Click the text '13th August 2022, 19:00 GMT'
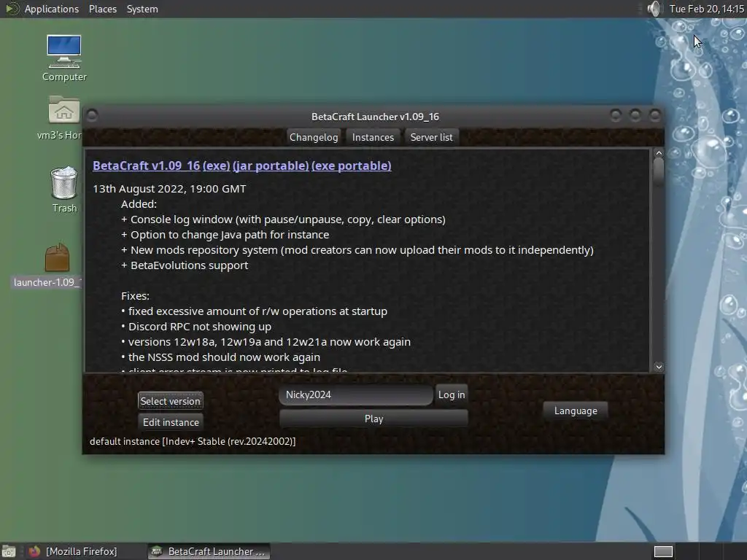Screen dimensions: 747x560 pos(169,189)
